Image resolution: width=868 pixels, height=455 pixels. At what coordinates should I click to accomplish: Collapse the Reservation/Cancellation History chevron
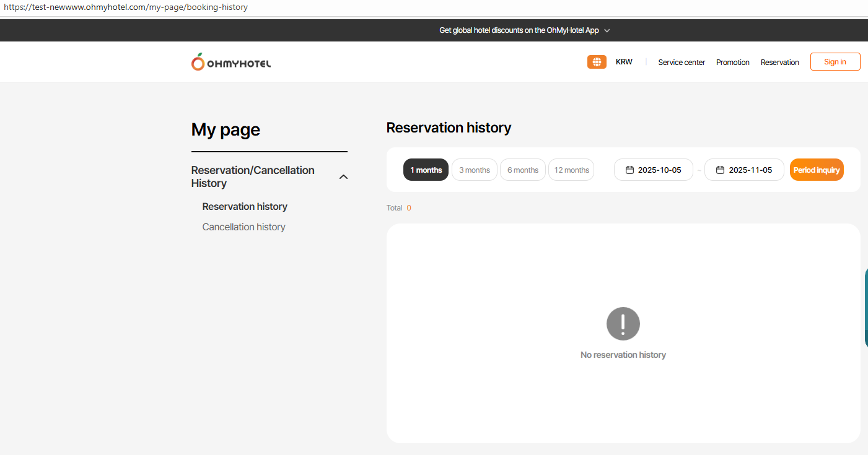pyautogui.click(x=344, y=177)
